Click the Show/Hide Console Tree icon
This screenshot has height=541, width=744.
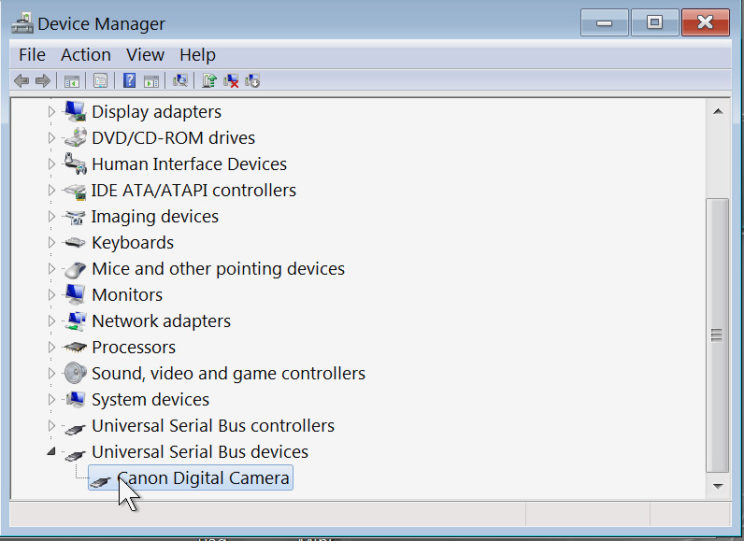(72, 81)
